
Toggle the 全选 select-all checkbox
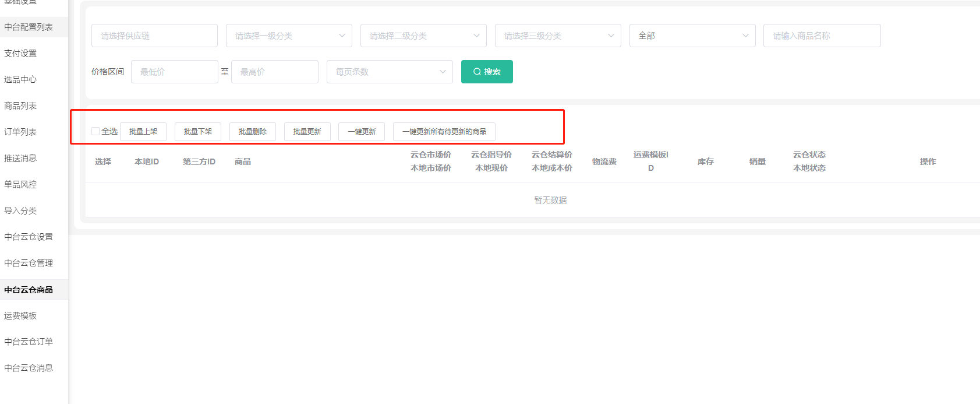[x=95, y=131]
